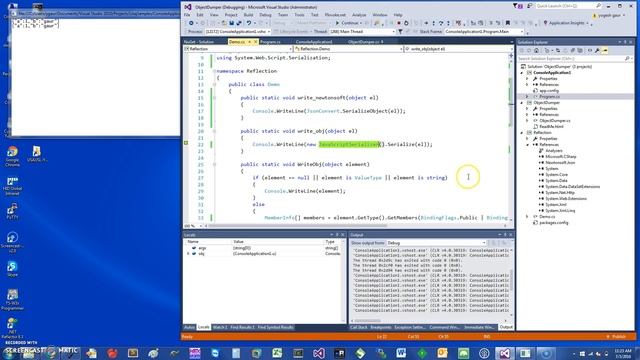Select ReadMe.html in Solution Explorer
The image size is (640, 360).
coord(551,127)
